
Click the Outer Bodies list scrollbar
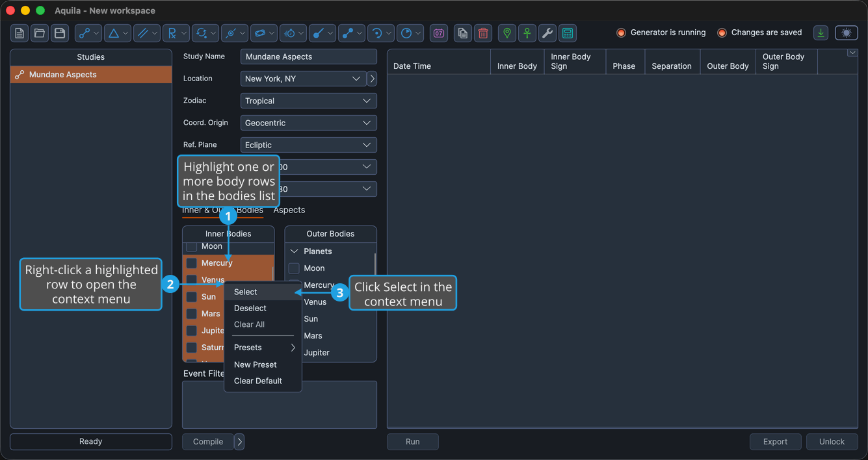(x=375, y=264)
